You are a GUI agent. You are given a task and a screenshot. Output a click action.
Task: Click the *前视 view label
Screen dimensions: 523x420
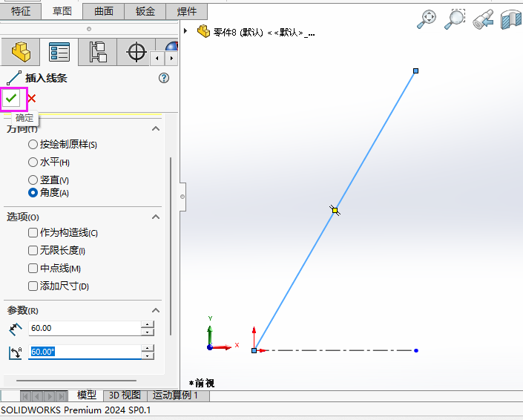coord(202,384)
